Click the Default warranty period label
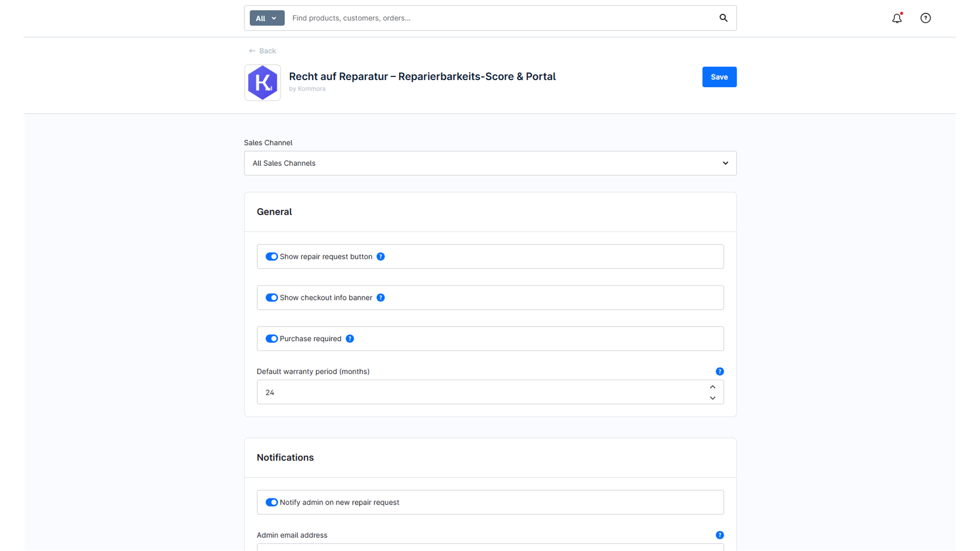Viewport: 980px width, 551px height. pos(313,371)
